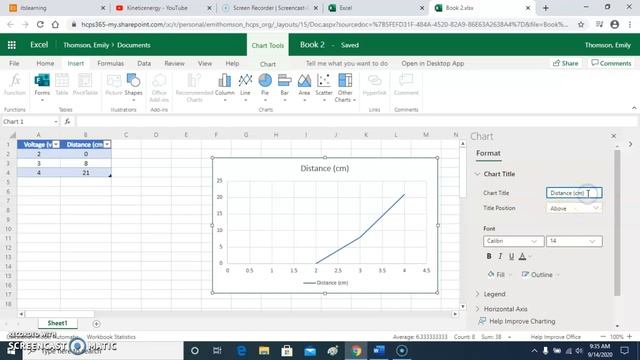This screenshot has height=360, width=640.
Task: Click Workbook Statistics in status bar
Action: pyautogui.click(x=111, y=337)
